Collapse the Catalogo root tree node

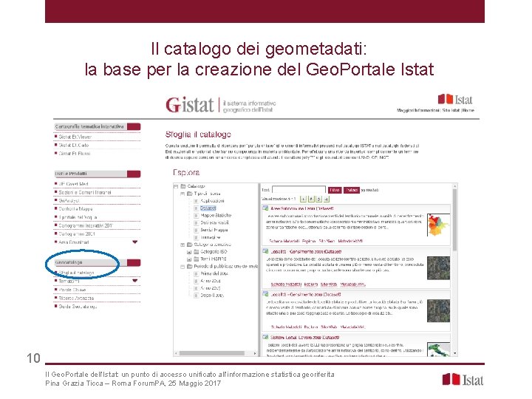pos(176,186)
